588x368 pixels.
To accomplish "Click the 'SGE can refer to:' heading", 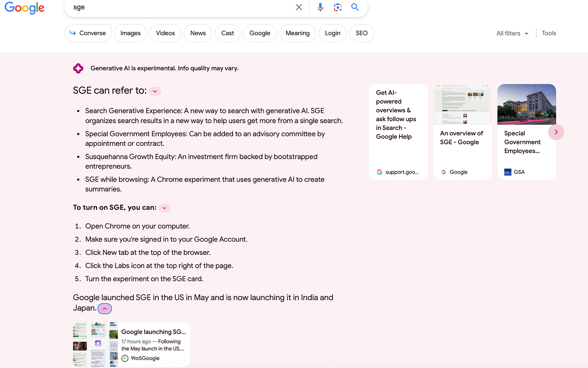I will click(110, 90).
